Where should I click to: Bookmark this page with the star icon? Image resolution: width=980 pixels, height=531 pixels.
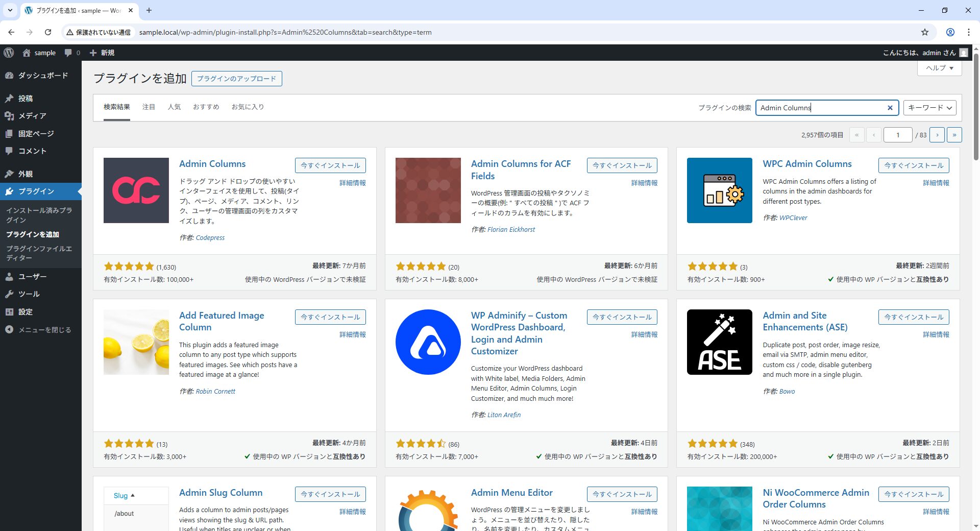point(925,32)
